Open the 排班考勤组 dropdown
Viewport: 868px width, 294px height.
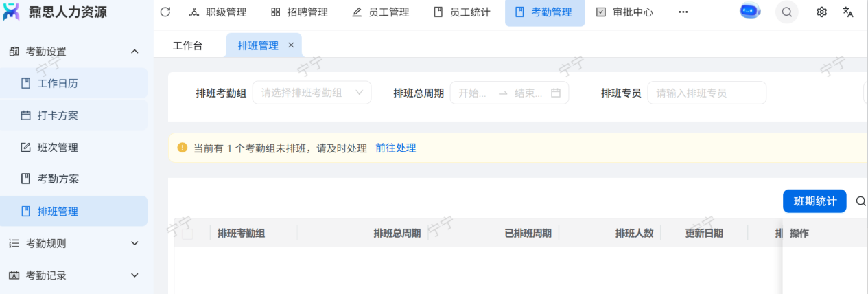click(x=312, y=93)
